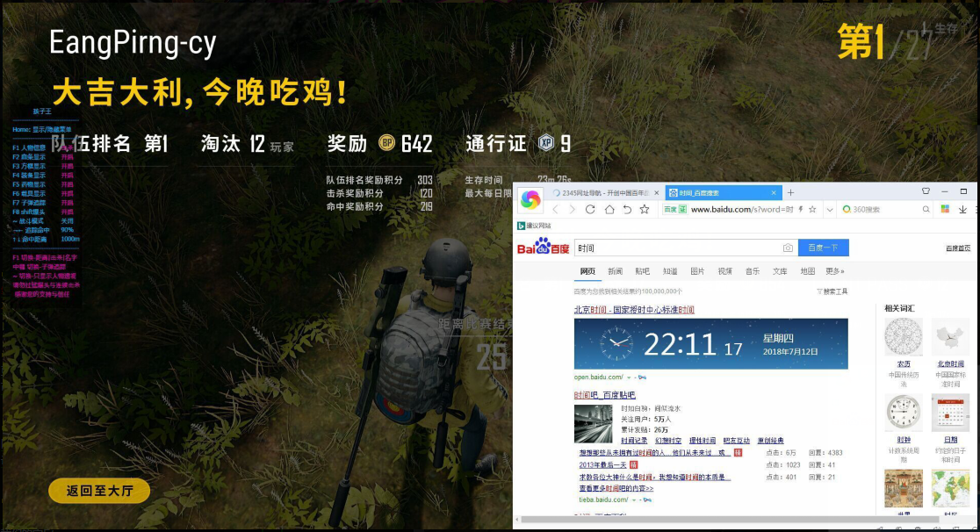The height and width of the screenshot is (532, 980).
Task: Click the 360 browser colorful logo
Action: coord(530,199)
